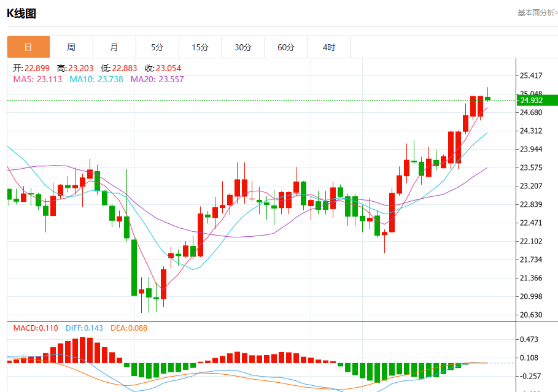This screenshot has height=392, width=558.
Task: Click the DIFF:0.143 indicator label
Action: pos(84,328)
